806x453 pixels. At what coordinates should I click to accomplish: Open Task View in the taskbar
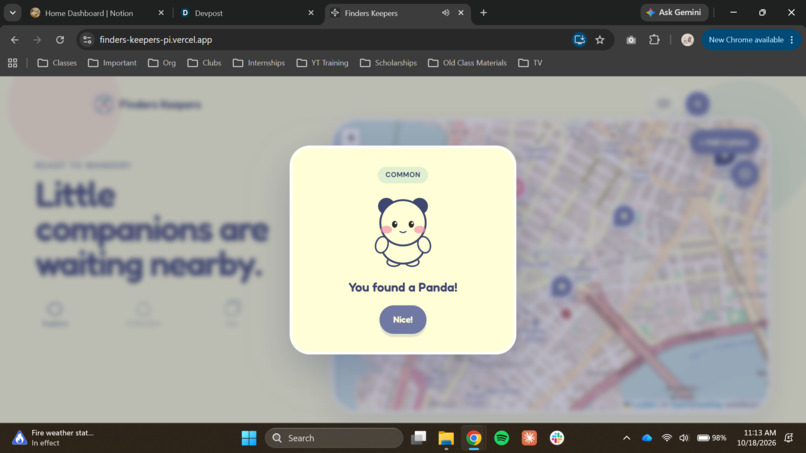[x=418, y=438]
